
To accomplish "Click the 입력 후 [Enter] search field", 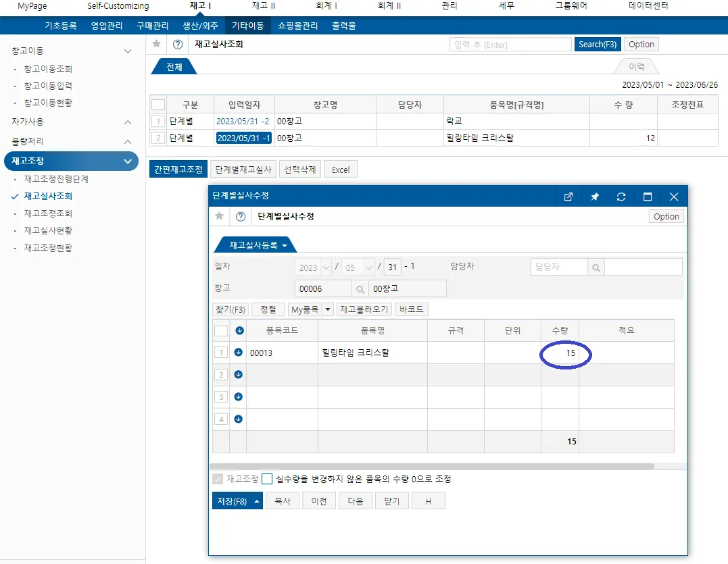I will click(510, 45).
